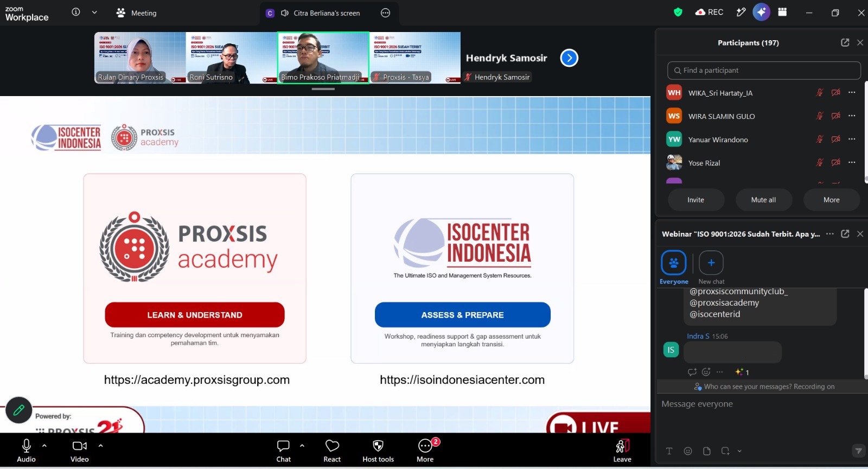Open emoji picker in chat composer

tap(688, 451)
